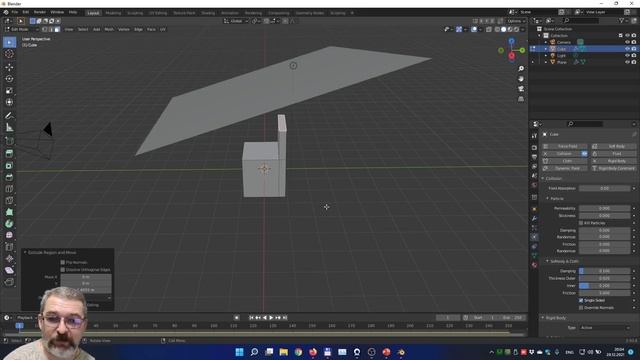
Task: Click the Dynamic Paint physics button
Action: pyautogui.click(x=564, y=169)
